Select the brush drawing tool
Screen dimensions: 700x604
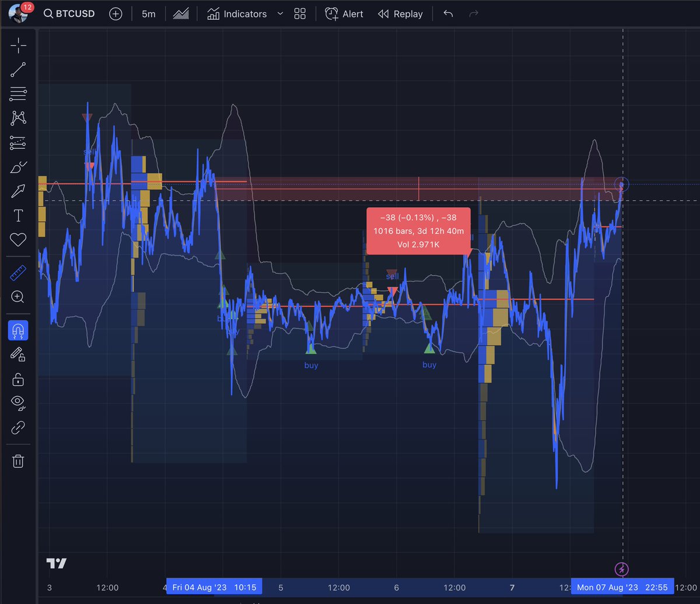pyautogui.click(x=18, y=167)
